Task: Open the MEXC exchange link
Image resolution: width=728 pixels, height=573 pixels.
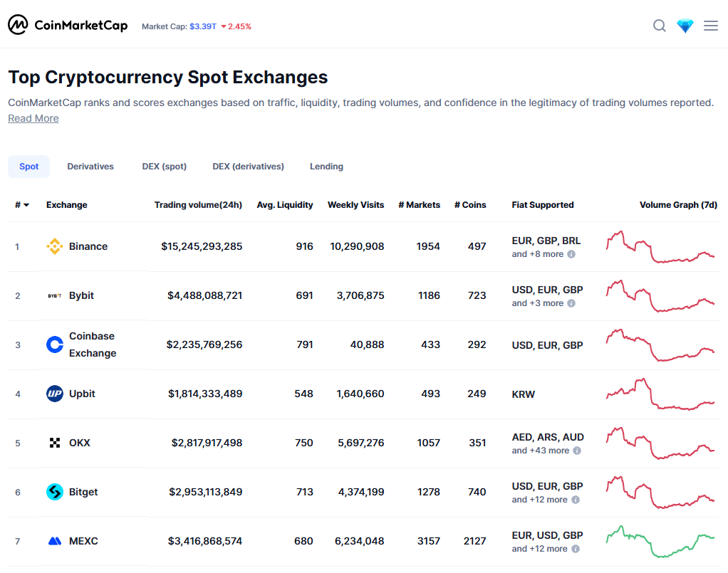Action: click(x=83, y=541)
